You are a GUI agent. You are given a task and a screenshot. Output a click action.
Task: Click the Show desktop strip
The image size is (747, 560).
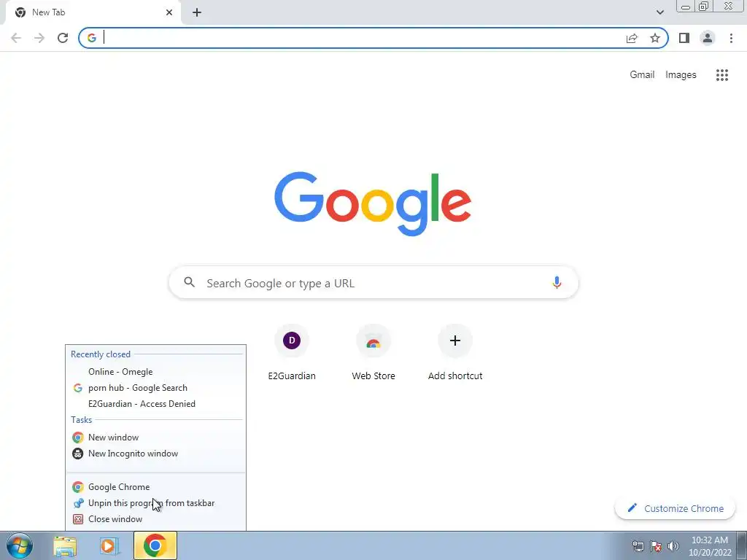[x=742, y=545]
